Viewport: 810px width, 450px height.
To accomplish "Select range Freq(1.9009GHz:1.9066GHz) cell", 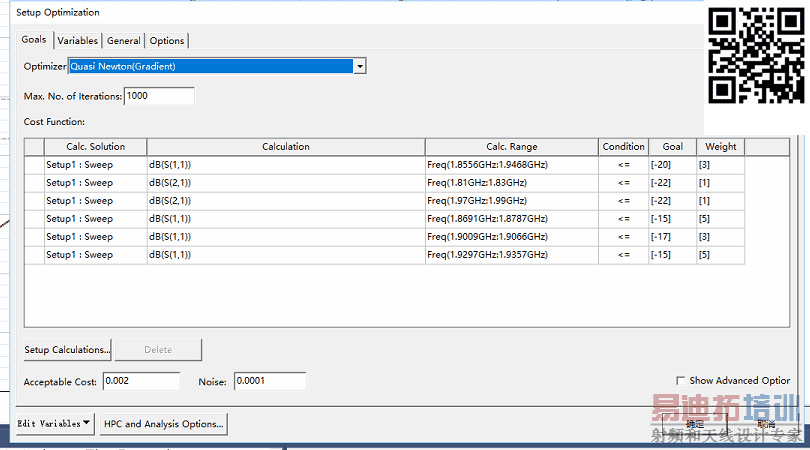I will 511,237.
